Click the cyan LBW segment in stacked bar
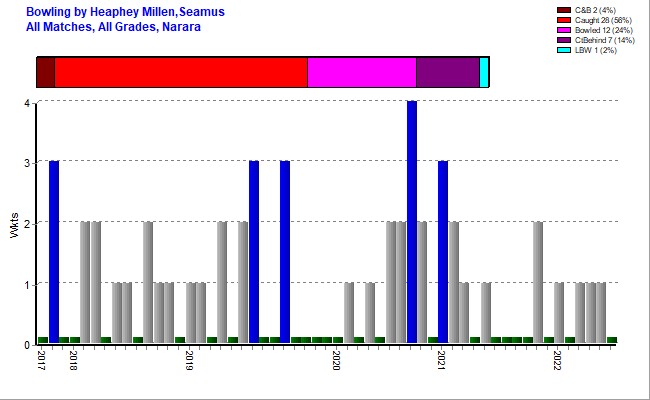This screenshot has width=650, height=400. 484,73
